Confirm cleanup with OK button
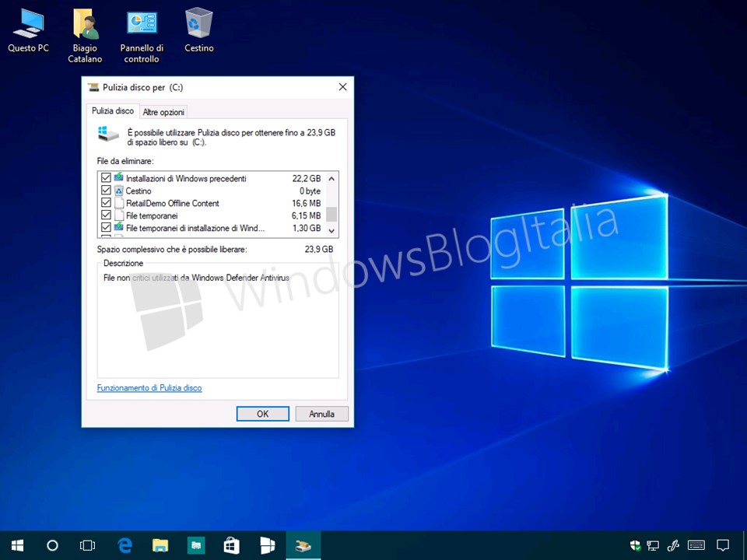Viewport: 747px width, 560px height. [262, 414]
